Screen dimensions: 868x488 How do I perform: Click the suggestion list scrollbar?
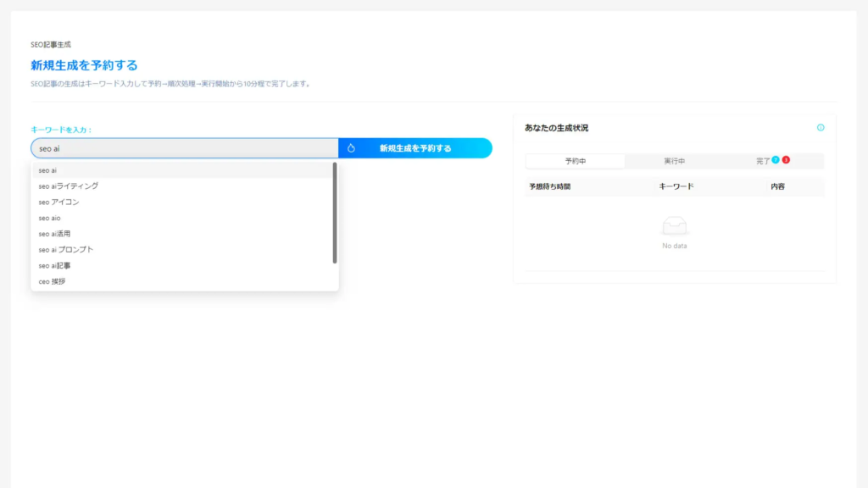coord(334,213)
